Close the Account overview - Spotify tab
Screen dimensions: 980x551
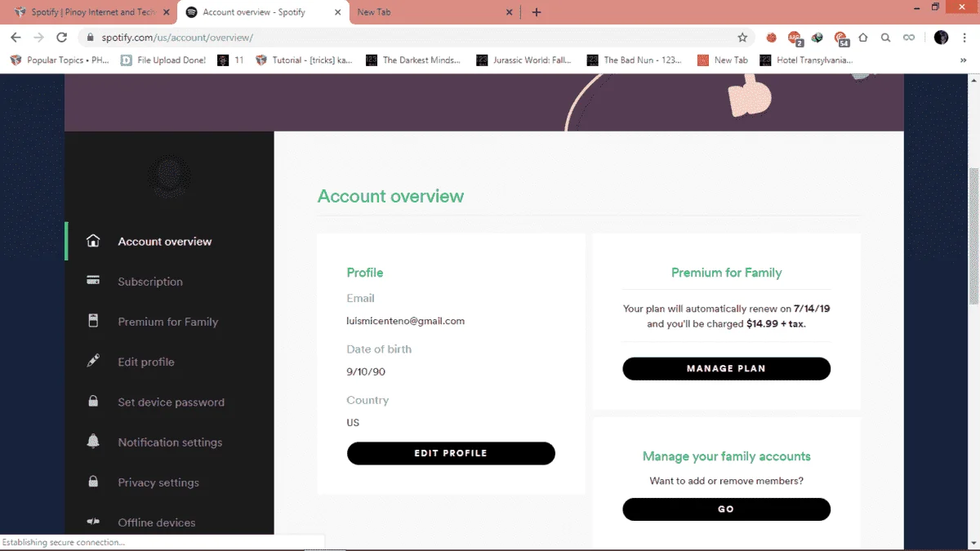(x=337, y=12)
